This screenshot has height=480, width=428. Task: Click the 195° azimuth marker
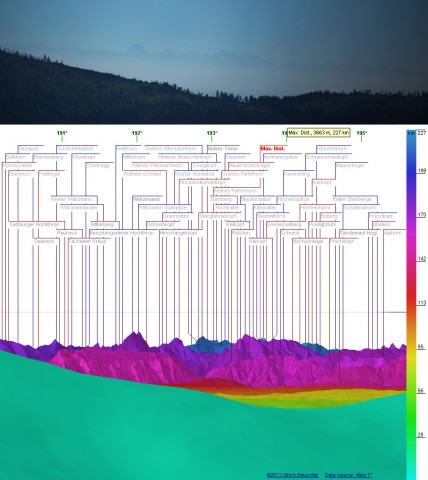(362, 133)
